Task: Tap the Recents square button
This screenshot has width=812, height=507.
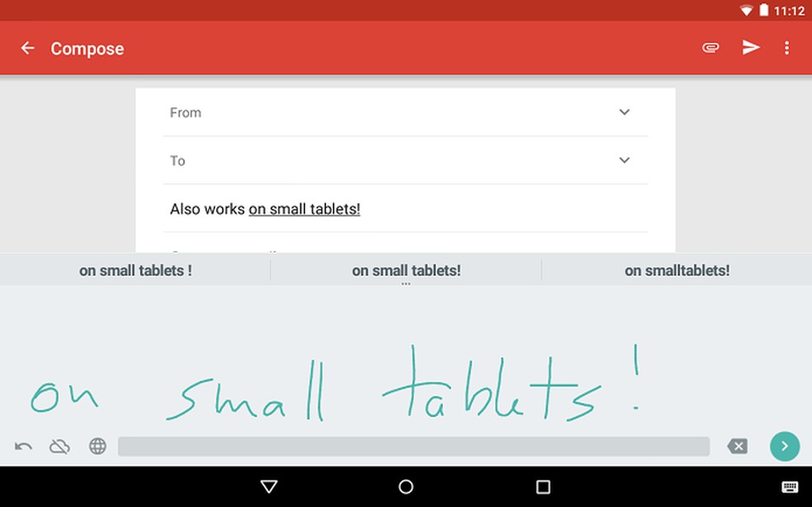Action: click(541, 487)
